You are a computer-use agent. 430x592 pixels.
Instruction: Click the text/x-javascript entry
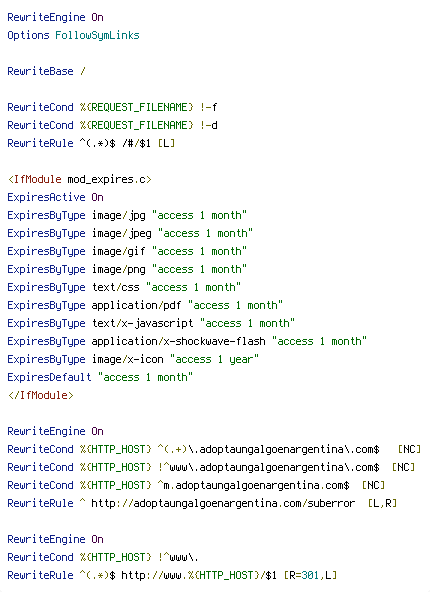pyautogui.click(x=151, y=324)
